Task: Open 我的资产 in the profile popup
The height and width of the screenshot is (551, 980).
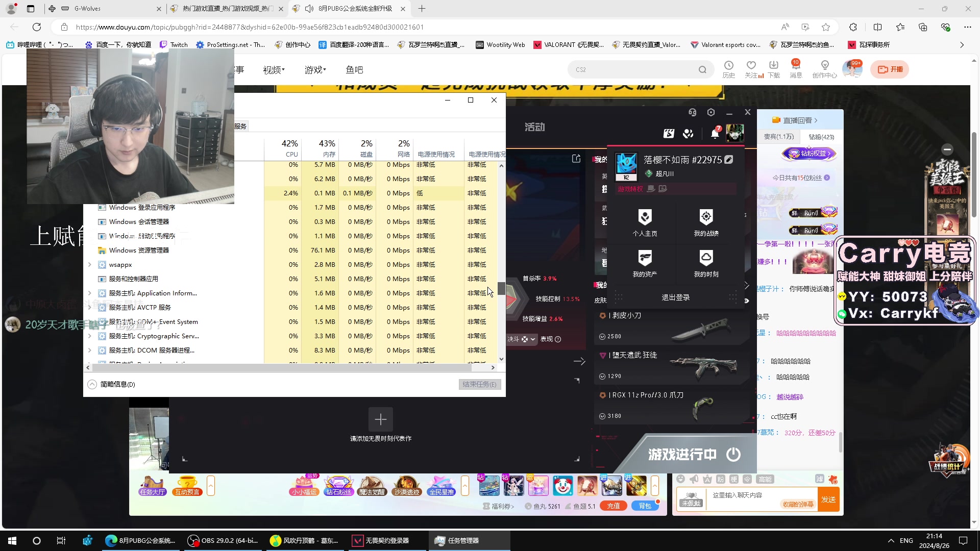Action: pyautogui.click(x=645, y=264)
